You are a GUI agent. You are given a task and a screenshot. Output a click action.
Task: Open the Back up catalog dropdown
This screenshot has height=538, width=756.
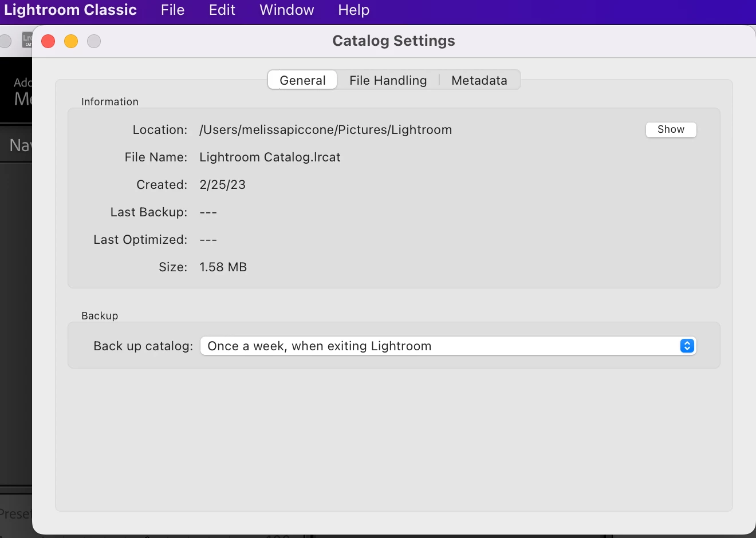(x=448, y=346)
